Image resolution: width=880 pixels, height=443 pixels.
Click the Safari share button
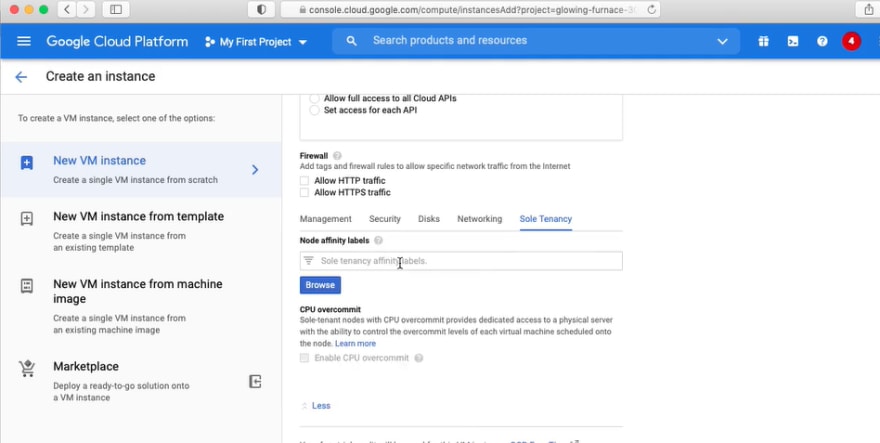pyautogui.click(x=868, y=9)
